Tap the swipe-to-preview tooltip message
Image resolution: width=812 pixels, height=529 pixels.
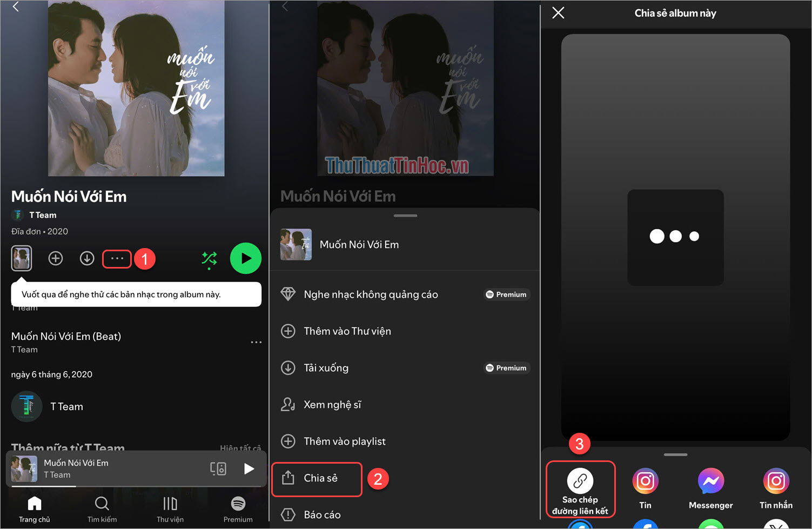point(136,294)
